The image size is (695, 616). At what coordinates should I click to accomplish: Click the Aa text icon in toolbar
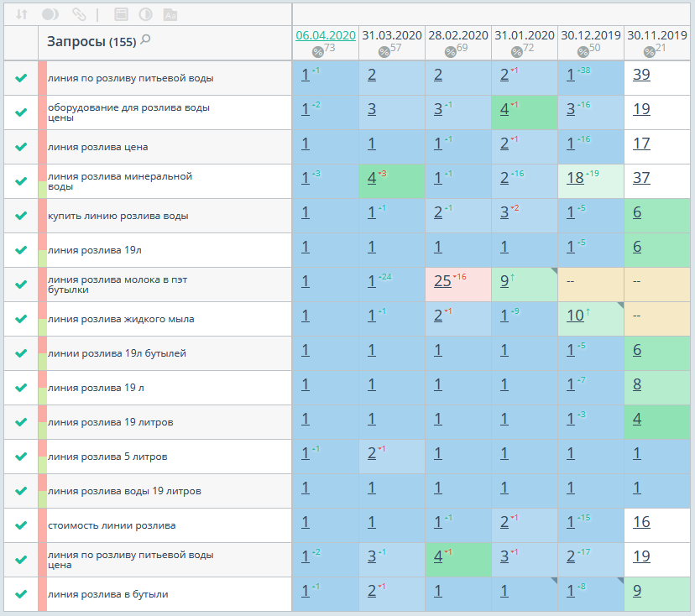(170, 14)
